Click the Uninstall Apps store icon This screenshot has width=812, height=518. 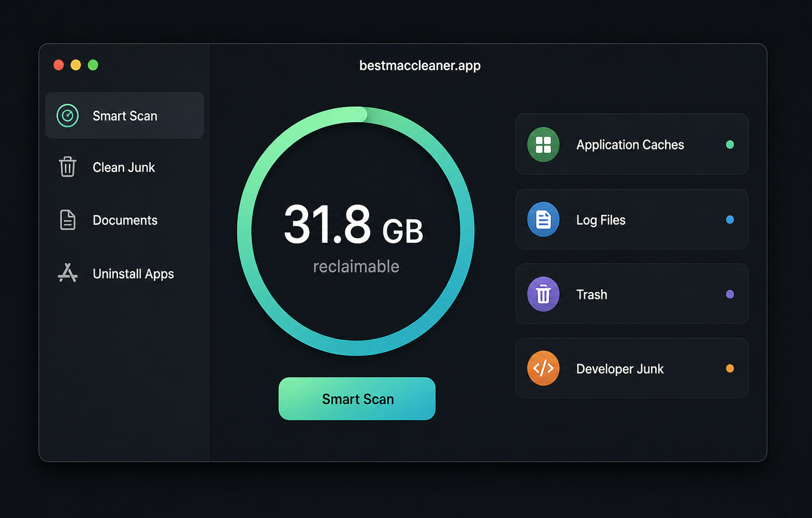67,273
